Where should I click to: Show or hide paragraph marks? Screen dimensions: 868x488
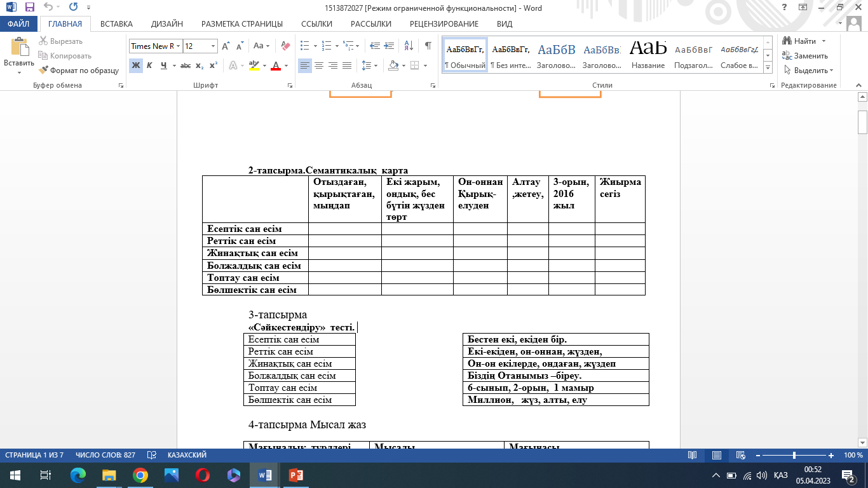point(428,46)
